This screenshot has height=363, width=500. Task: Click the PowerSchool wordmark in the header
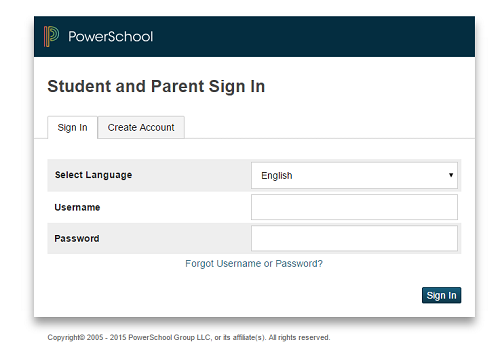(x=110, y=36)
